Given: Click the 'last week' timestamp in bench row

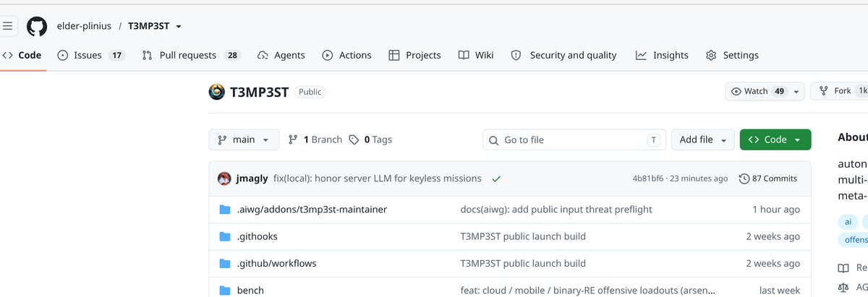Looking at the screenshot, I should point(780,290).
